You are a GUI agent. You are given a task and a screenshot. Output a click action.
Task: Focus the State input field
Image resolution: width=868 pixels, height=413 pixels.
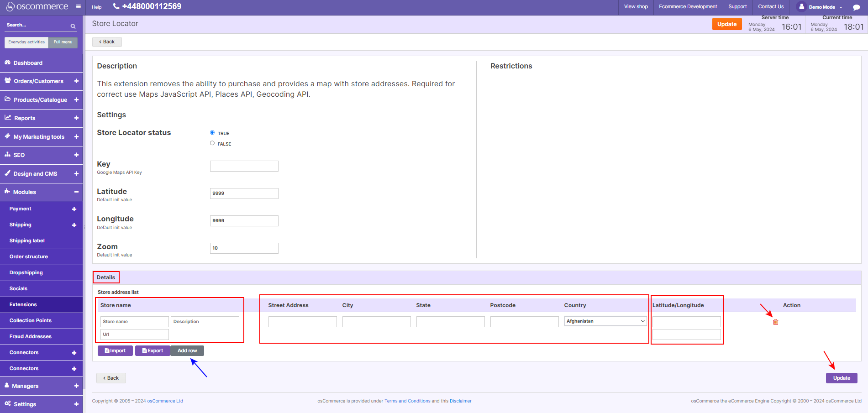pyautogui.click(x=451, y=322)
